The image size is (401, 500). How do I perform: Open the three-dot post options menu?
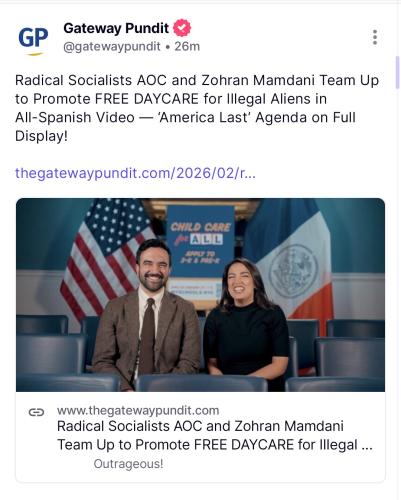pos(375,37)
